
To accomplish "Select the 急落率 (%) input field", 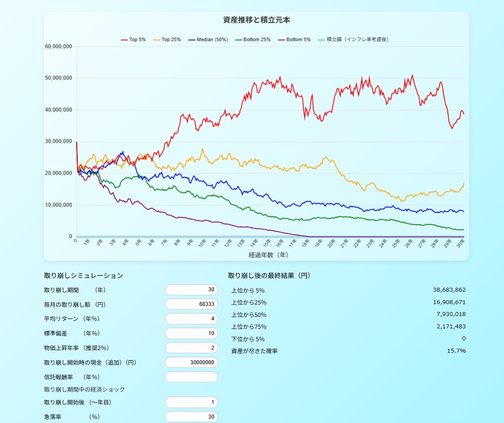I will (191, 417).
